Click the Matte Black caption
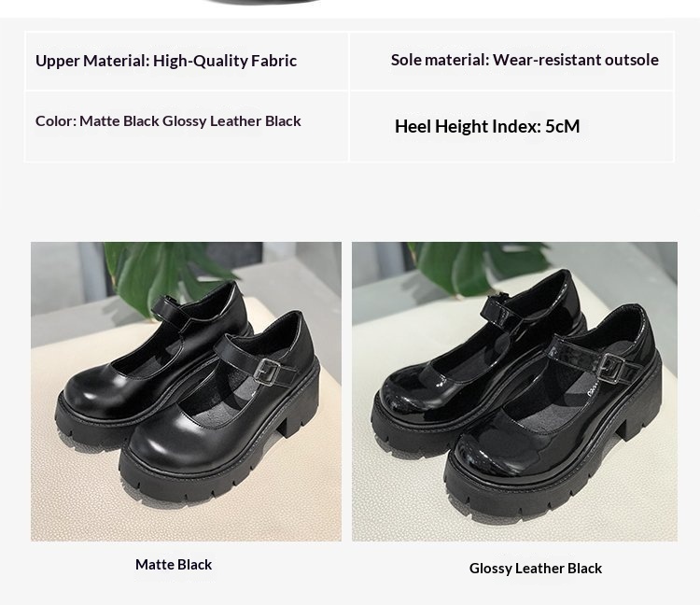The height and width of the screenshot is (605, 700). (x=174, y=564)
